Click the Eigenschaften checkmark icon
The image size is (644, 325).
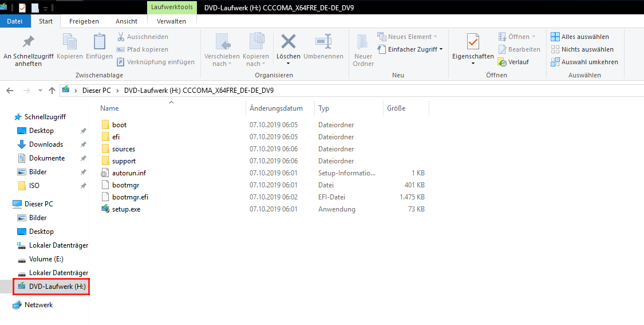click(473, 41)
